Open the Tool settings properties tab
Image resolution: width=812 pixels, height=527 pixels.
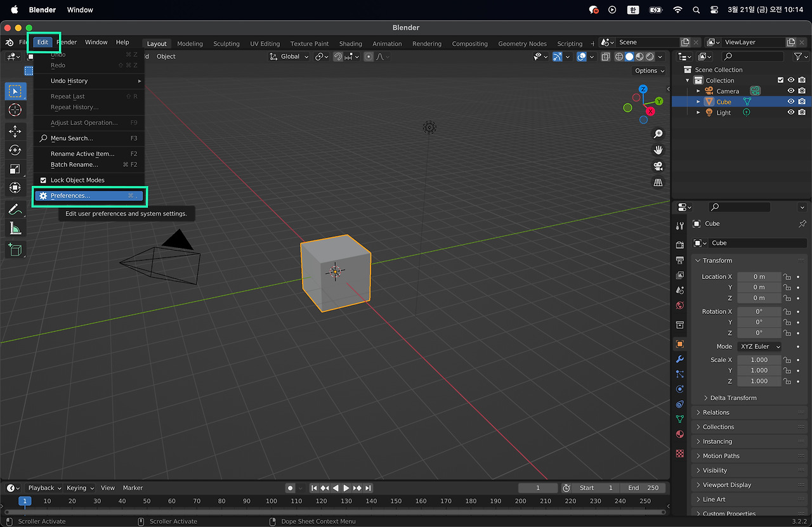click(x=680, y=226)
